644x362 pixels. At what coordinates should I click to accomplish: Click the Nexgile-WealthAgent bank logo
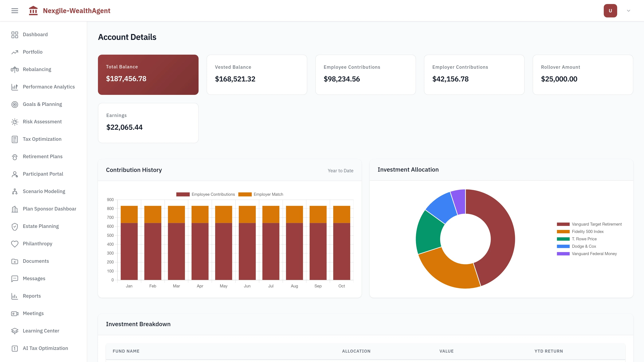pos(33,11)
